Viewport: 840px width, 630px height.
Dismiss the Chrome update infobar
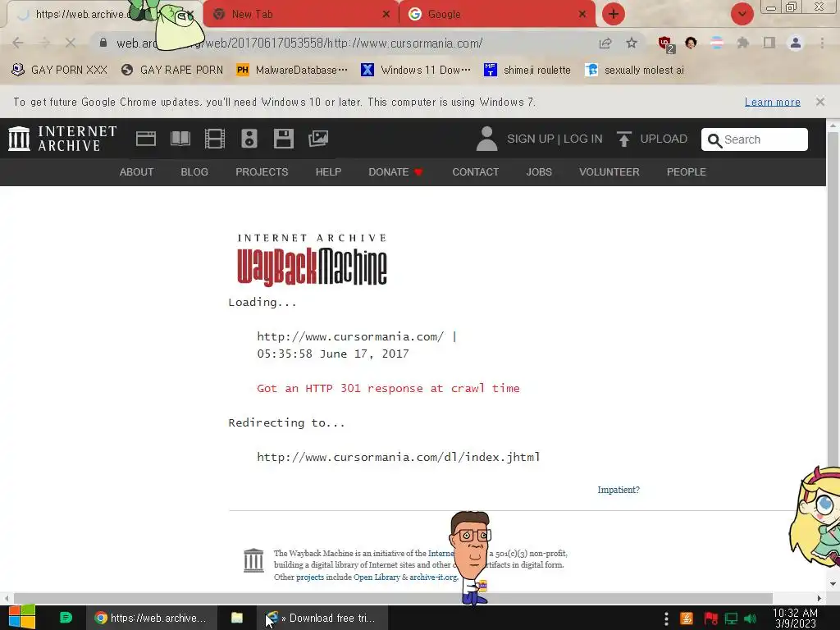(x=820, y=102)
